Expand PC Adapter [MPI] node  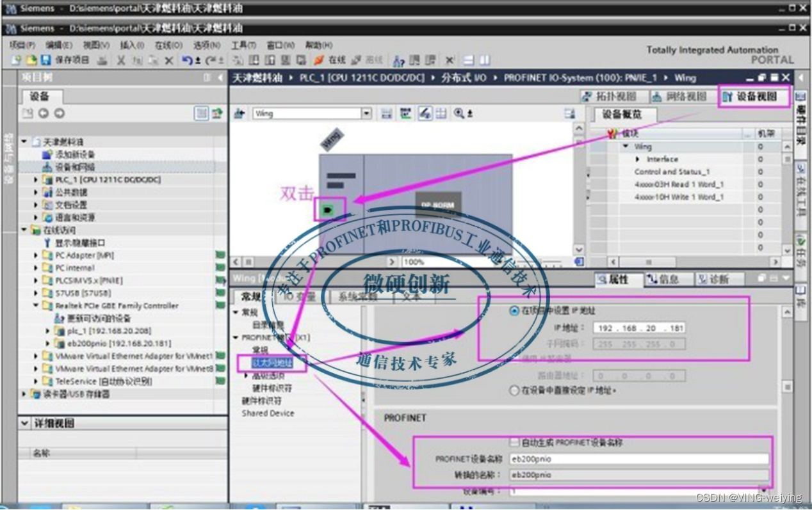(36, 255)
